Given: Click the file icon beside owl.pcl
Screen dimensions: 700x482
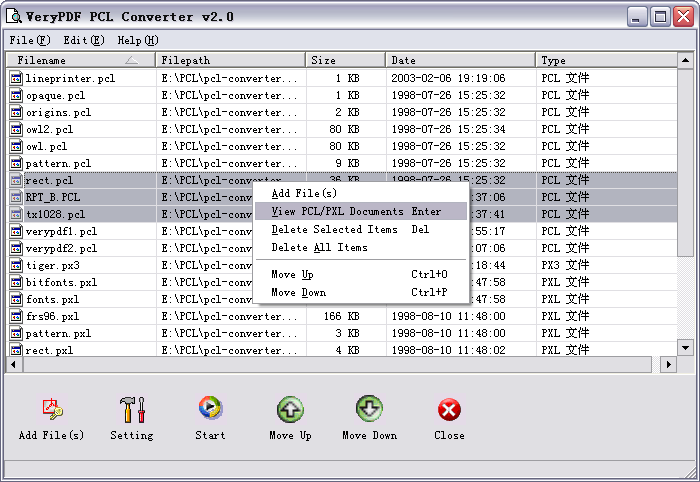Looking at the screenshot, I should (x=16, y=146).
